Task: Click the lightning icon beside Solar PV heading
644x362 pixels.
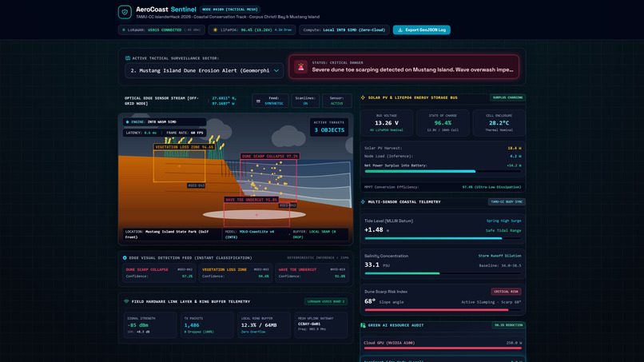Action: click(x=363, y=97)
